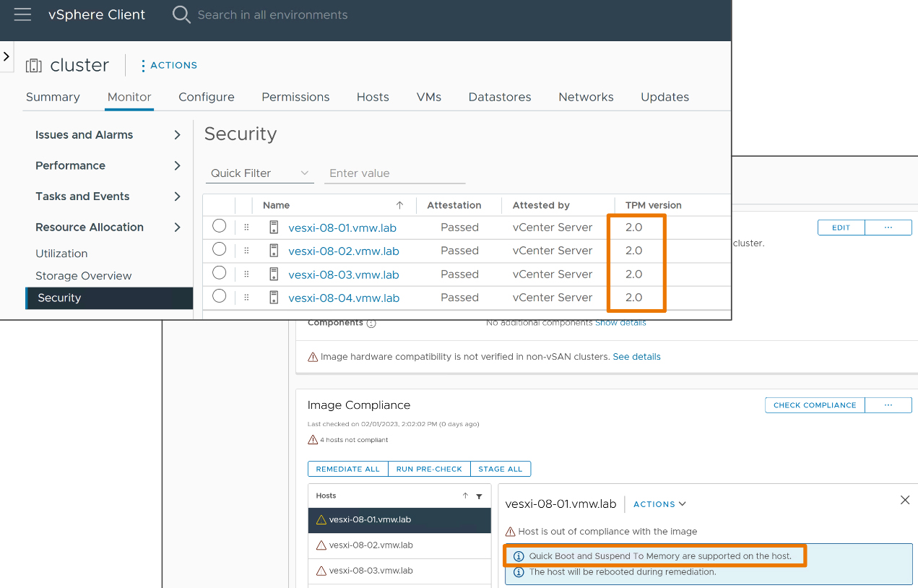Select radio button for vesxi-08-02.vmw.lab
The height and width of the screenshot is (588, 918).
tap(220, 249)
